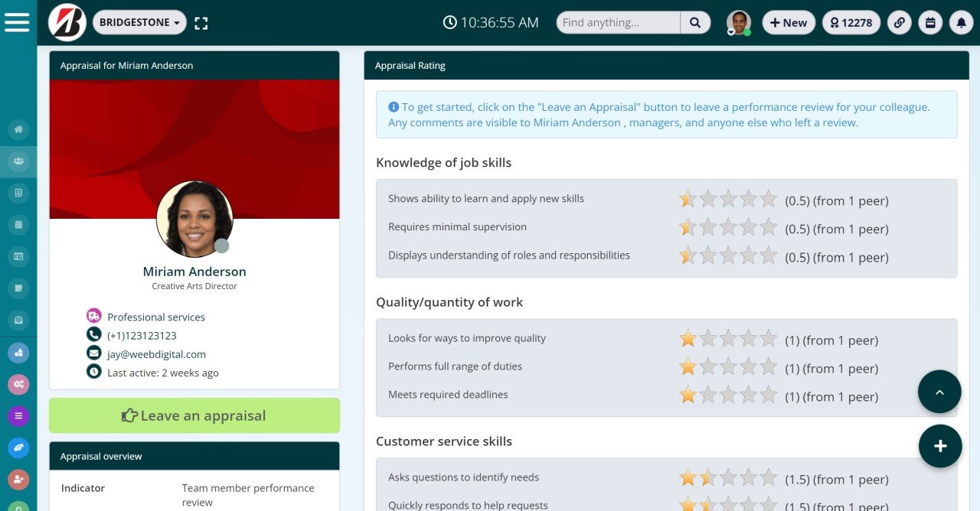Switch to the Appraisal Rating panel
Screen dimensions: 980x511
point(409,65)
